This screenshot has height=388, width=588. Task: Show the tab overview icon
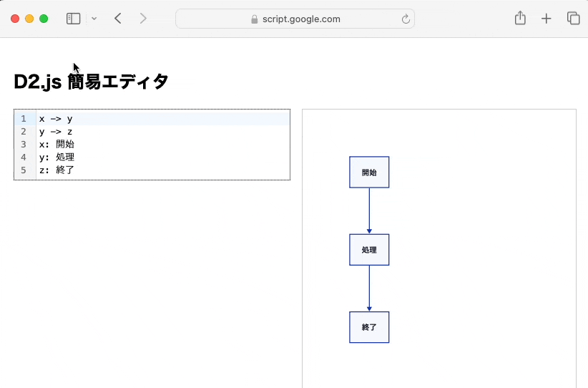tap(574, 19)
